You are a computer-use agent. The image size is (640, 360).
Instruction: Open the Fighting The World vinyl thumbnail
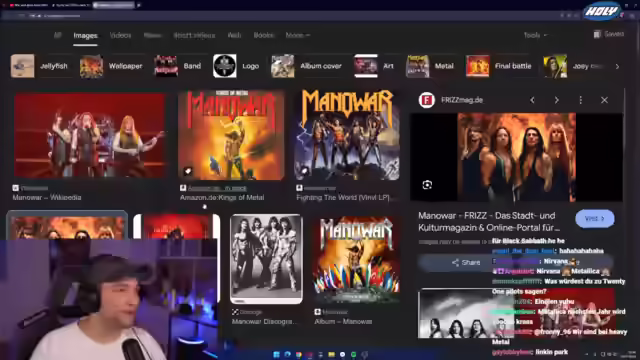[347, 135]
